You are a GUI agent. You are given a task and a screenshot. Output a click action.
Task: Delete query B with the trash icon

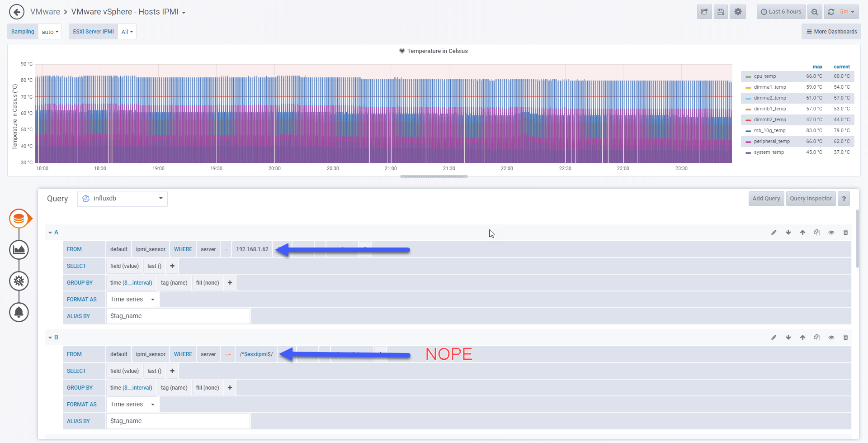845,338
